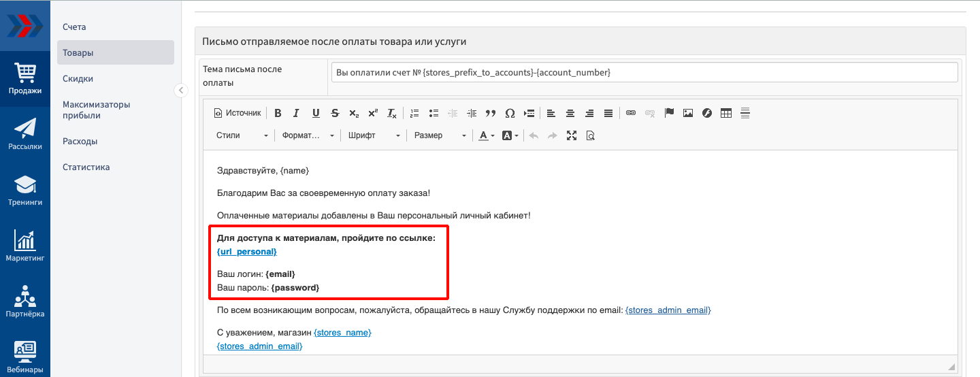Click the insert link icon
Image resolution: width=980 pixels, height=377 pixels.
tap(631, 113)
